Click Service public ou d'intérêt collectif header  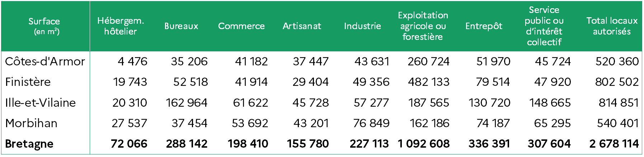point(544,26)
